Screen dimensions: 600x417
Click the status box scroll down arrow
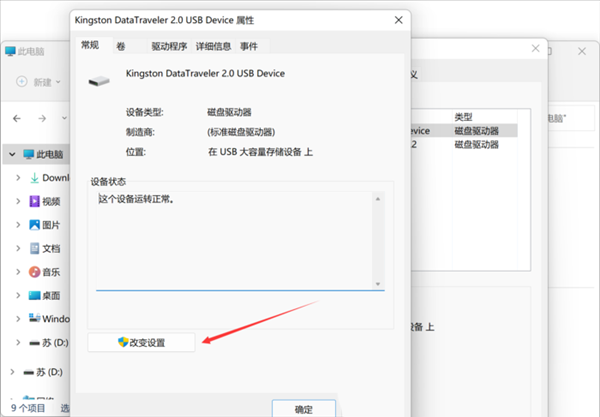click(378, 284)
